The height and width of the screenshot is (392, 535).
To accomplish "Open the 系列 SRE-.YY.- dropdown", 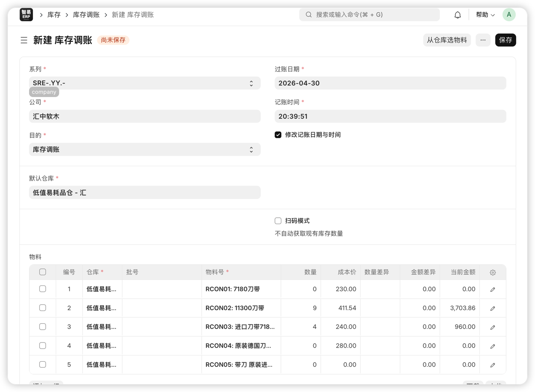I will tap(145, 83).
